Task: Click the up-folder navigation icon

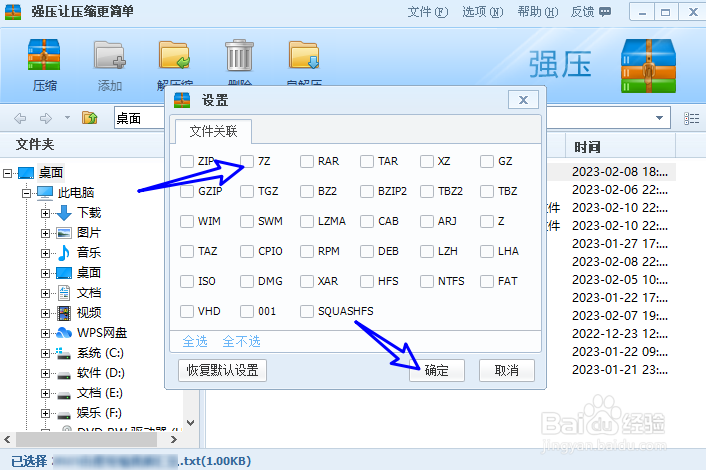Action: click(90, 118)
